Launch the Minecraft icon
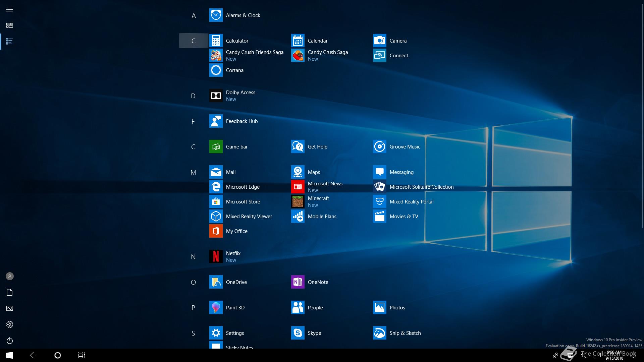Image resolution: width=644 pixels, height=362 pixels. [x=298, y=201]
